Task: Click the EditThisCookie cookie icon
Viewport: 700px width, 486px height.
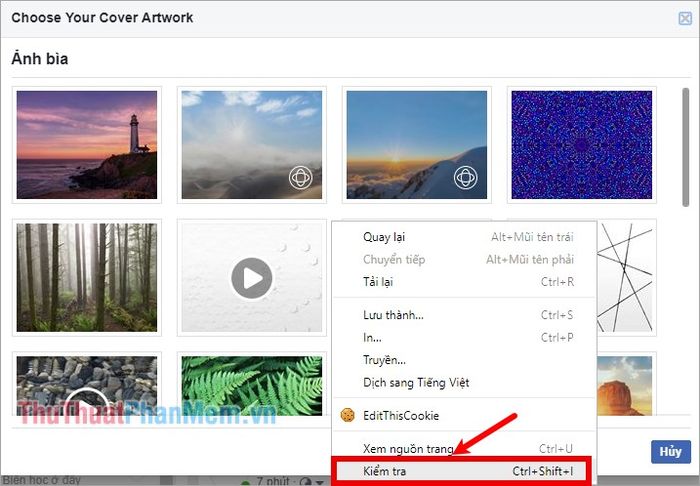Action: (x=347, y=415)
